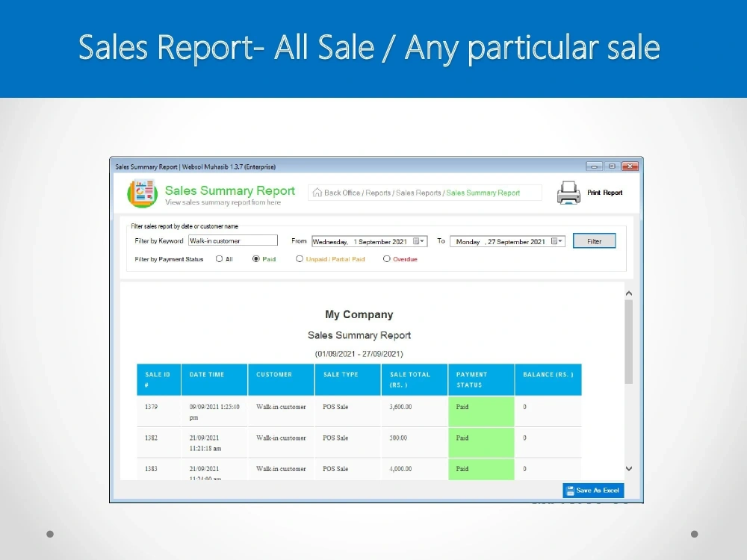Click the Filter by Keyword input field
The height and width of the screenshot is (560, 747).
point(233,240)
